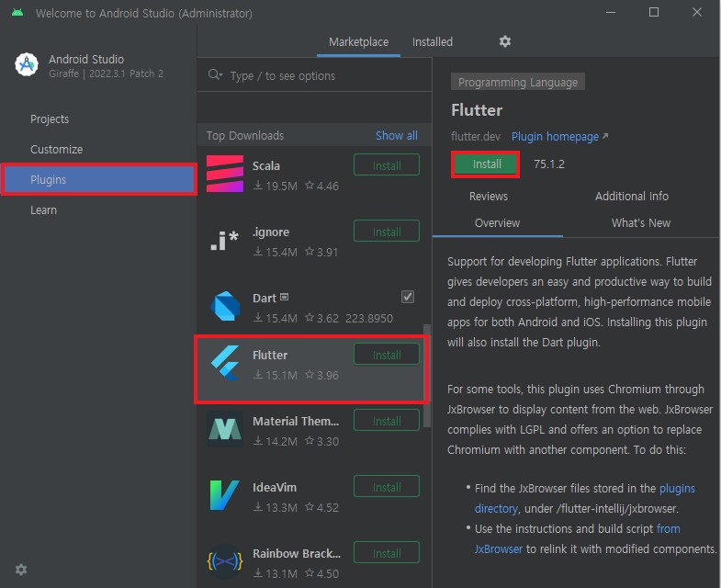
Task: Select the Flutter entry name in list
Action: coord(269,356)
